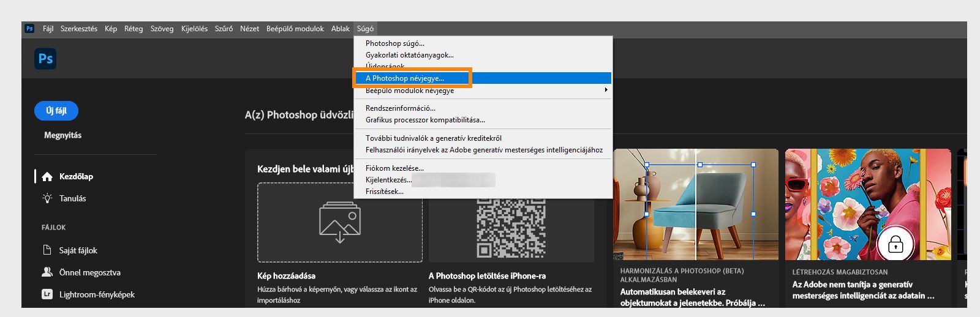Click the small Ps icon in menu bar
The height and width of the screenshot is (317, 980).
pyautogui.click(x=29, y=28)
